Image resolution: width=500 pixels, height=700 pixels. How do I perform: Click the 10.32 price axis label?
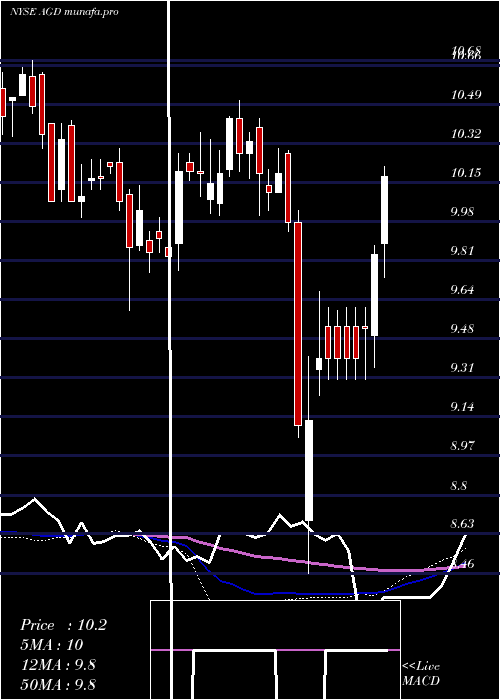(466, 133)
